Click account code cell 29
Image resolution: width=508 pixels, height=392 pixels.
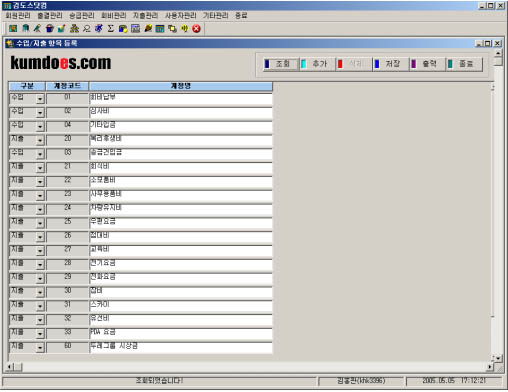67,279
